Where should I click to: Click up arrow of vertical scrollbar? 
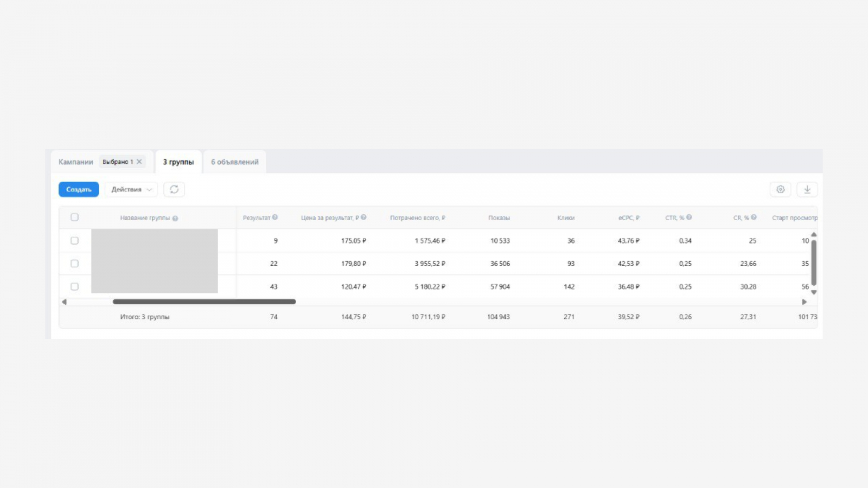pos(814,234)
